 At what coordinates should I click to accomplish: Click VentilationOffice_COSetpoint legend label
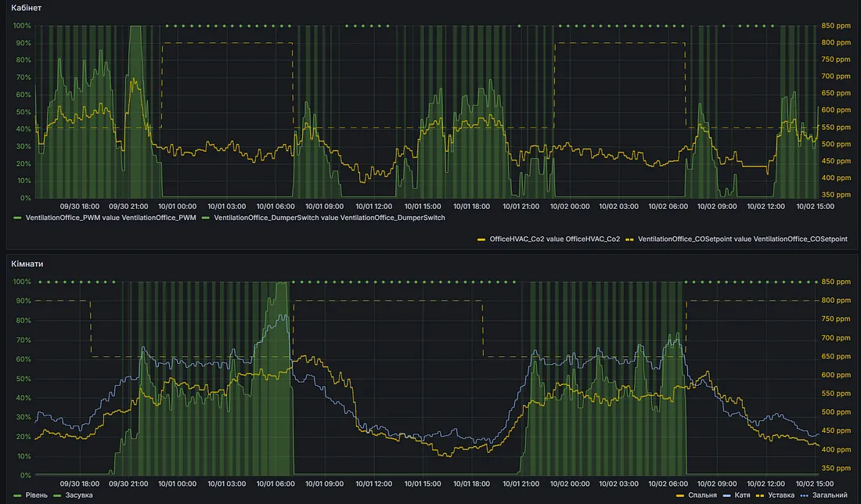[743, 238]
